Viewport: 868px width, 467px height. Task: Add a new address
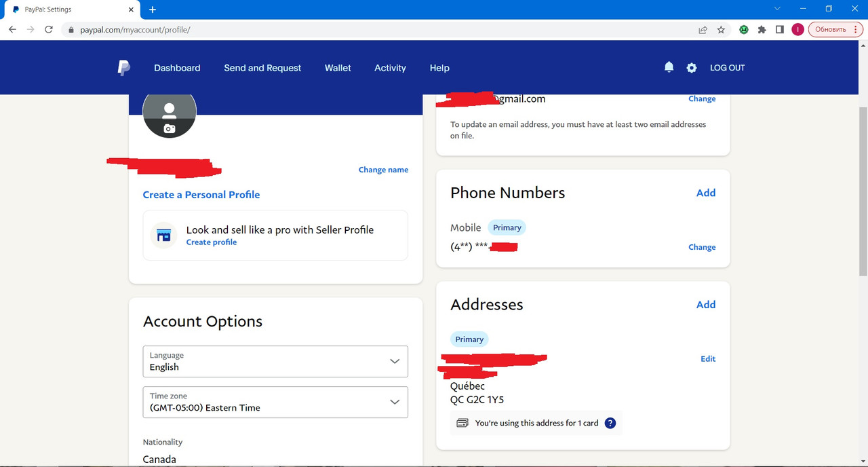click(x=706, y=305)
